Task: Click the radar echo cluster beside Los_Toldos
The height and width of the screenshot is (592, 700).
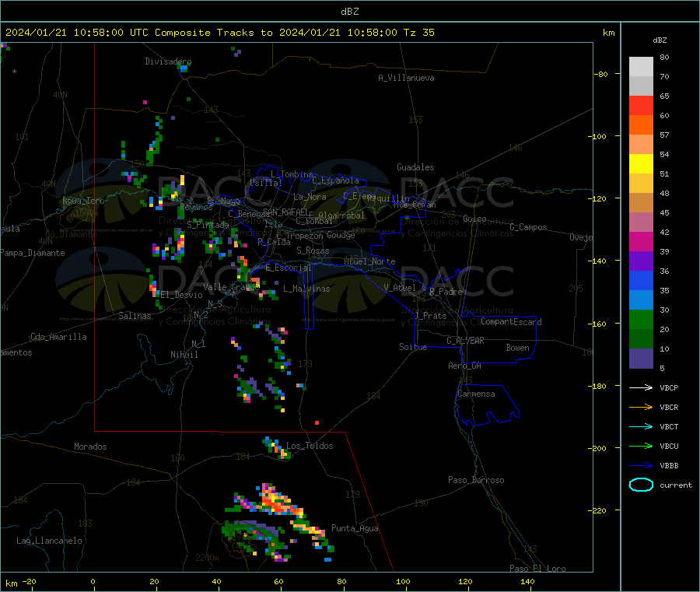Action: click(x=277, y=448)
